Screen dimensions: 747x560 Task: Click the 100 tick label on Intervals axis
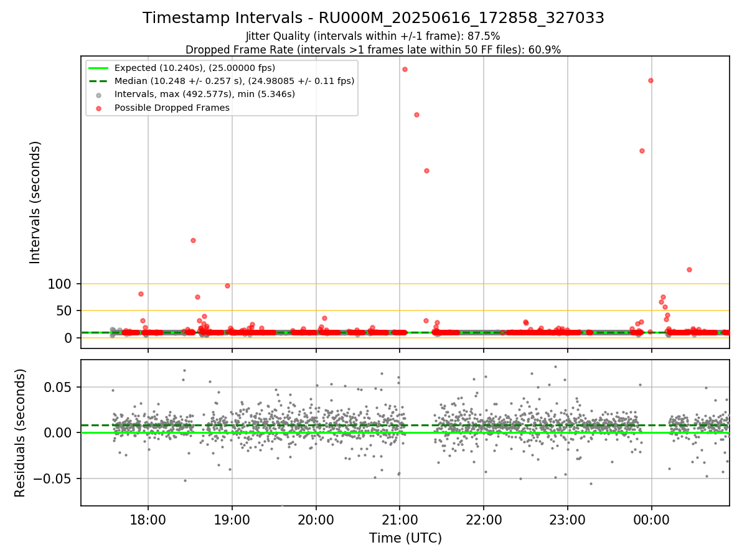tap(60, 284)
